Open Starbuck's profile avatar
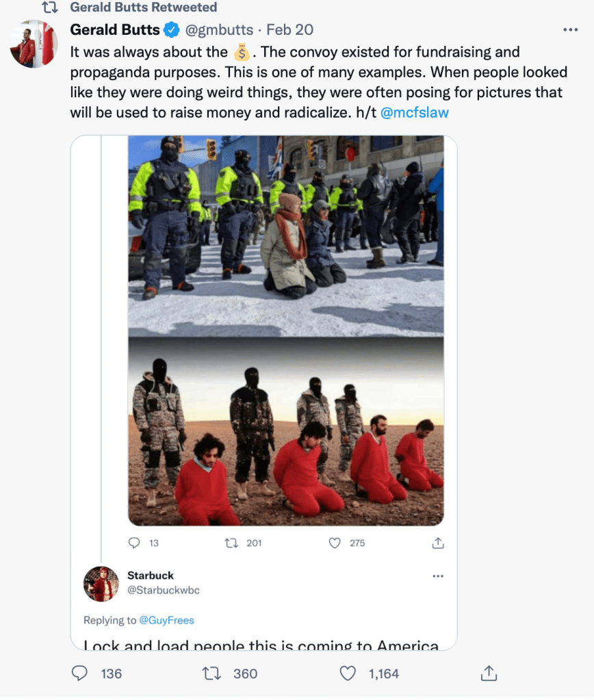Viewport: 594px width, 700px height. (101, 584)
